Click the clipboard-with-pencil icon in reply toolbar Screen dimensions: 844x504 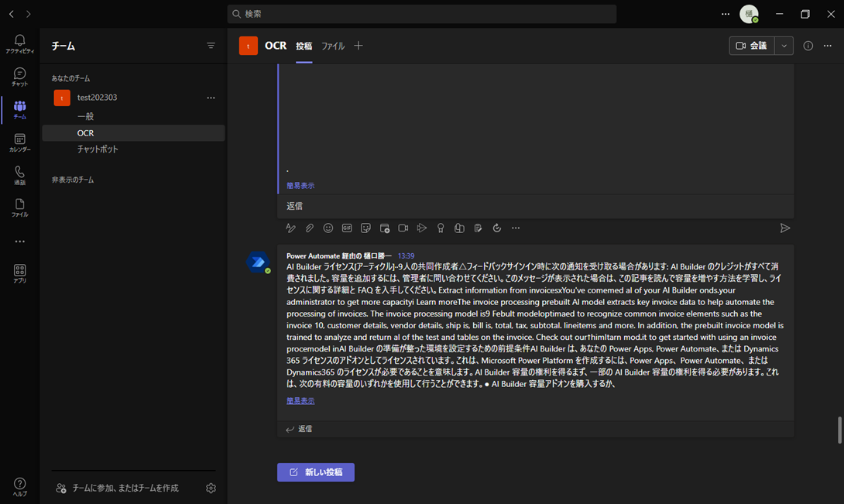[478, 228]
